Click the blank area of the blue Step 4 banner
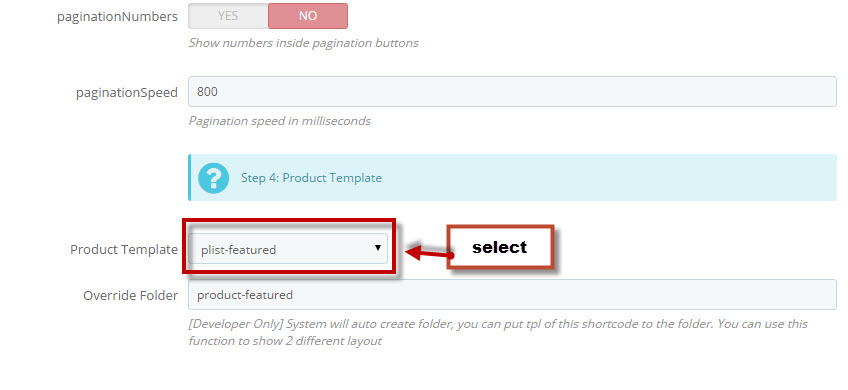The image size is (848, 390). 606,178
